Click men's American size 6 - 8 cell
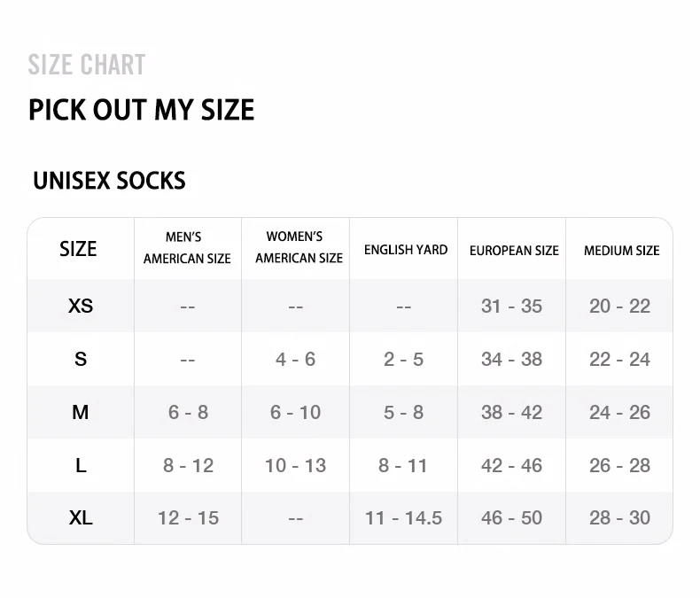This screenshot has height=598, width=700. [188, 412]
